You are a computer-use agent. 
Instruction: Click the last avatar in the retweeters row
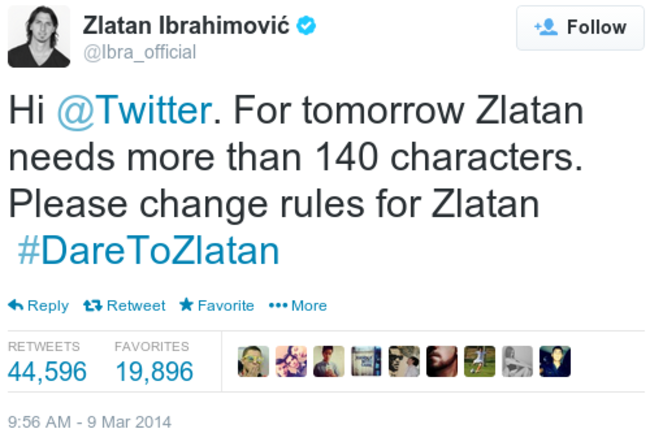click(555, 362)
